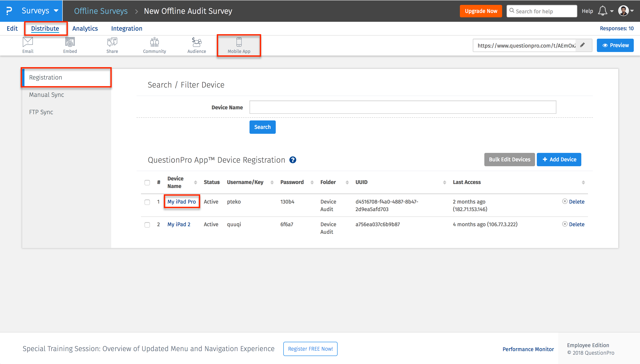This screenshot has width=640, height=364.
Task: Open Device Registration help question mark
Action: point(293,160)
